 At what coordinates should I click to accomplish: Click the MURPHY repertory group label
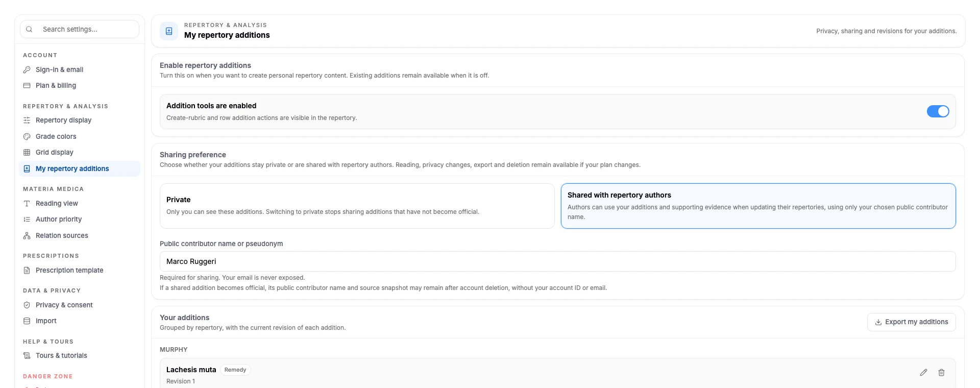point(174,350)
